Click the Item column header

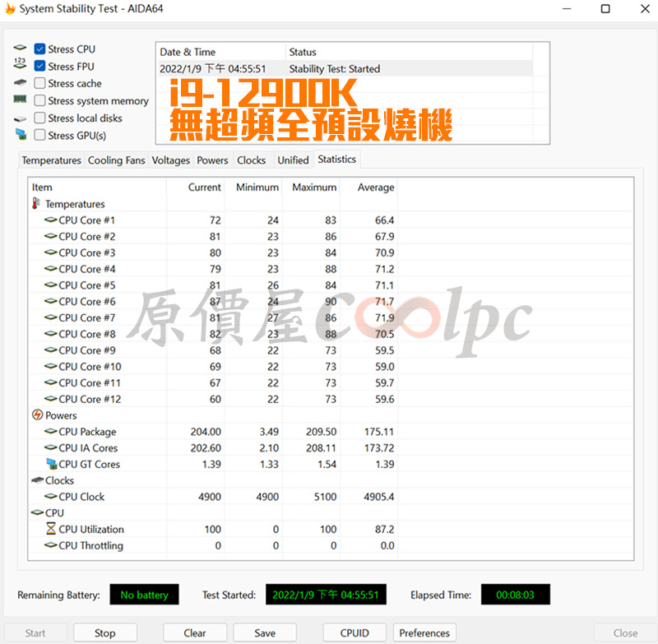(97, 188)
